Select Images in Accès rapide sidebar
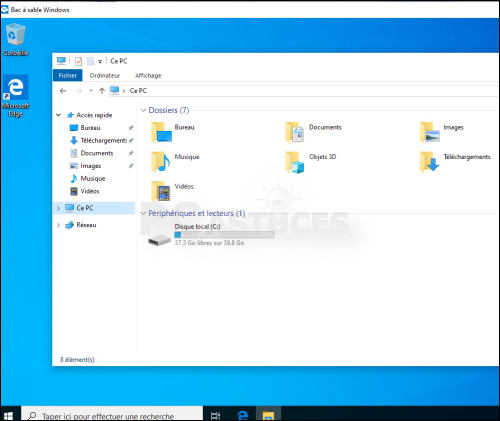Viewport: 500px width, 421px height. (x=90, y=166)
